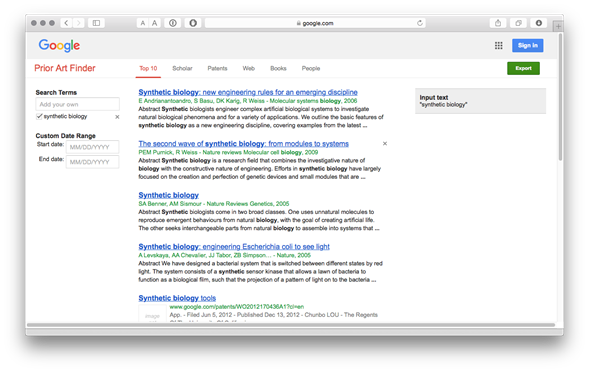The width and height of the screenshot is (589, 372).
Task: Open the Safari share icon
Action: 498,23
